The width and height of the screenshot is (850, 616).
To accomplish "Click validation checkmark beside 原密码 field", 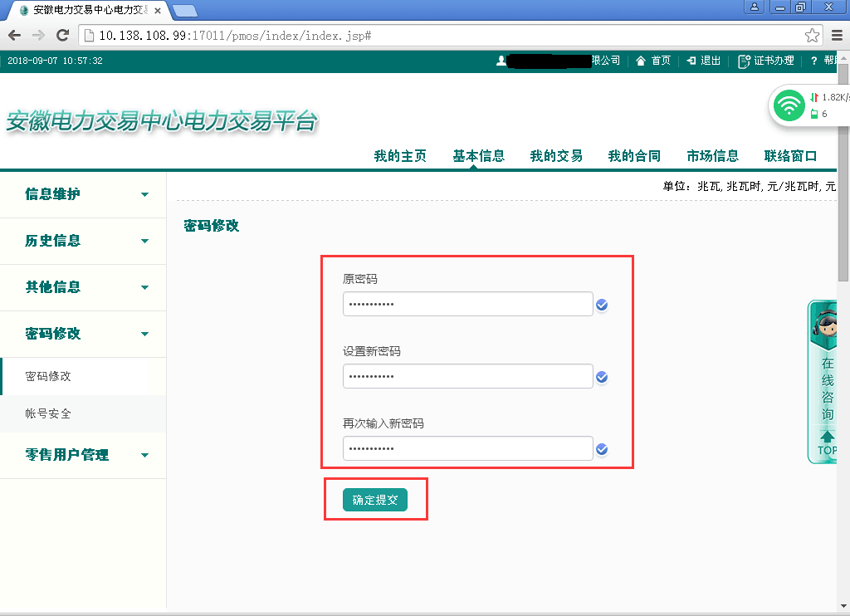I will click(603, 306).
